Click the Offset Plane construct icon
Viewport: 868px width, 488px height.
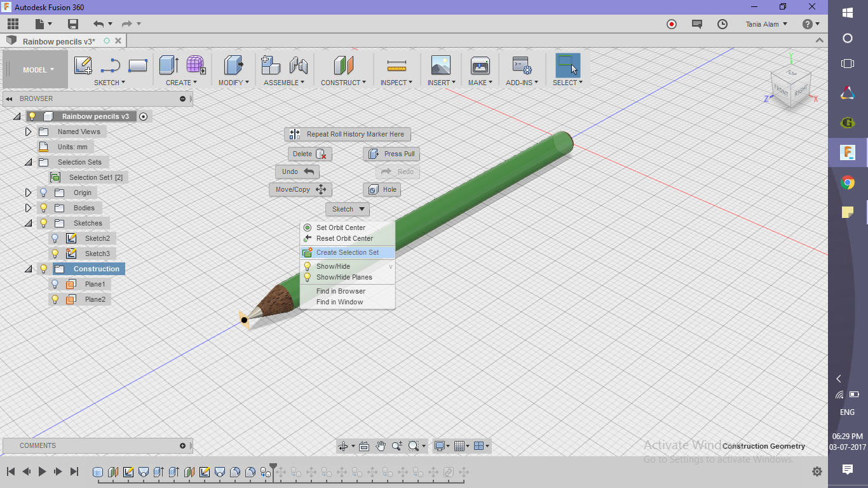(344, 65)
